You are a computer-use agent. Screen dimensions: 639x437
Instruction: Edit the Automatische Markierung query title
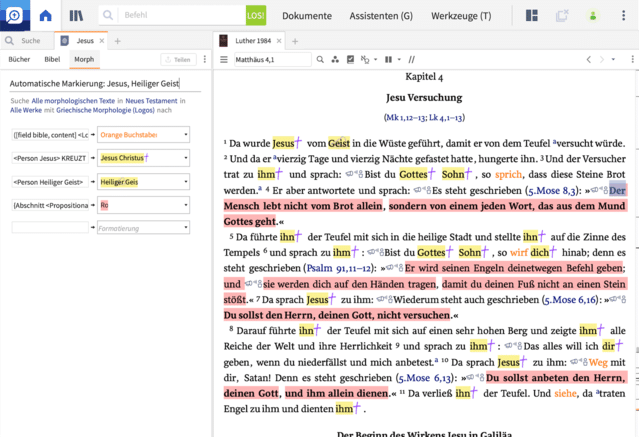105,84
